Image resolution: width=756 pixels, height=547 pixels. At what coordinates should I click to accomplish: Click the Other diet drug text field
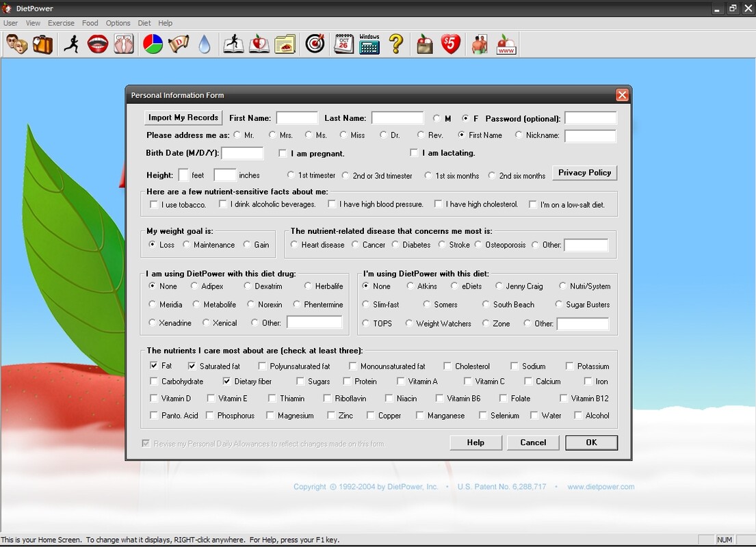tap(314, 323)
